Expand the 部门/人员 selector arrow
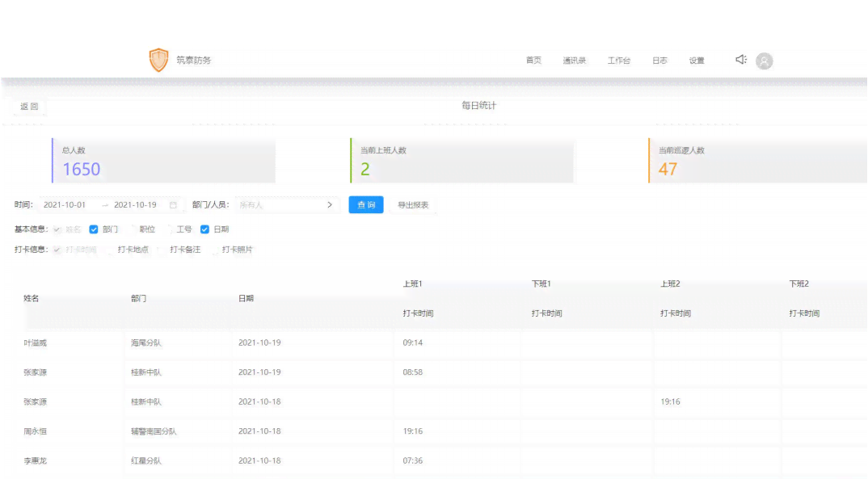 pyautogui.click(x=330, y=205)
